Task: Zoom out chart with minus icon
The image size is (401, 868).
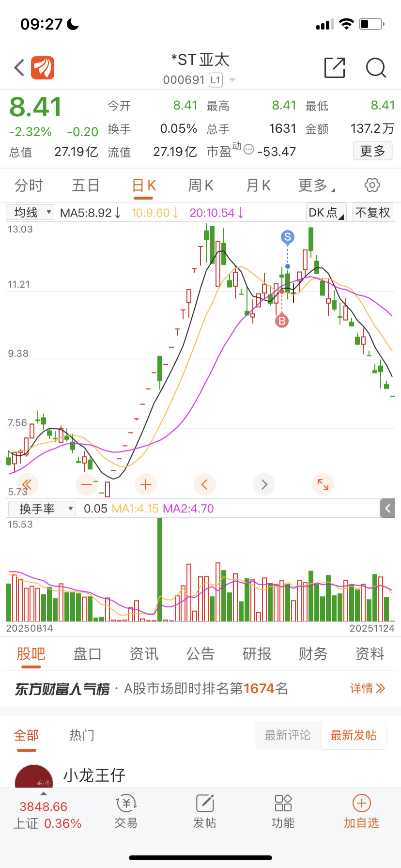Action: (x=87, y=484)
